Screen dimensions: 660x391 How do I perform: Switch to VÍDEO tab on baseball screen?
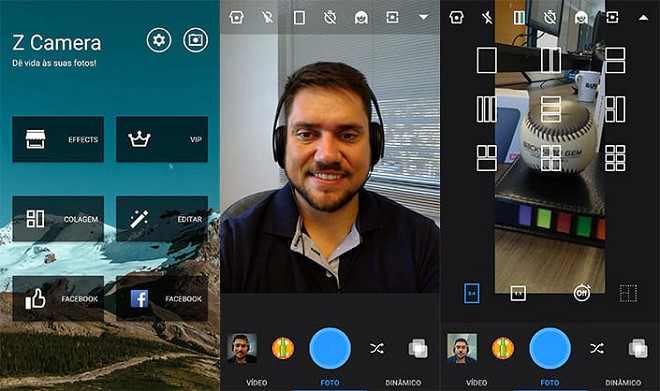(476, 383)
